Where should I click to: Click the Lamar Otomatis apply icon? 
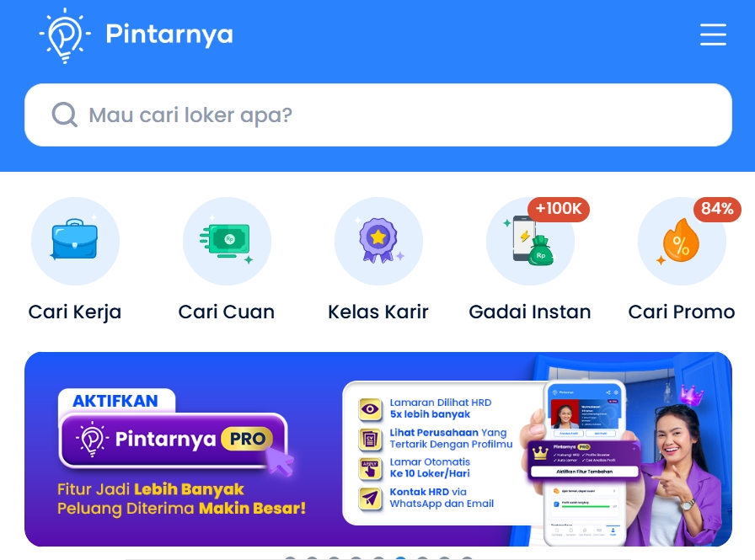[x=370, y=468]
